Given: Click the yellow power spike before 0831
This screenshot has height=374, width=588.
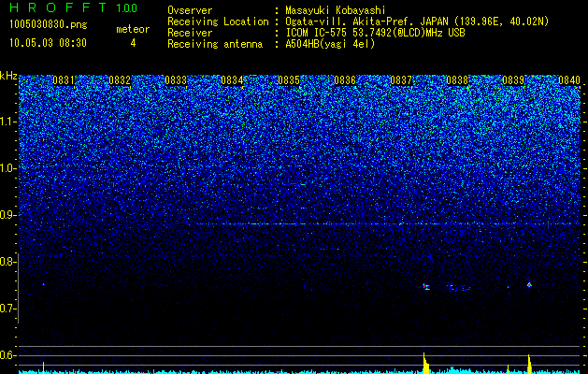Looking at the screenshot, I should [44, 367].
